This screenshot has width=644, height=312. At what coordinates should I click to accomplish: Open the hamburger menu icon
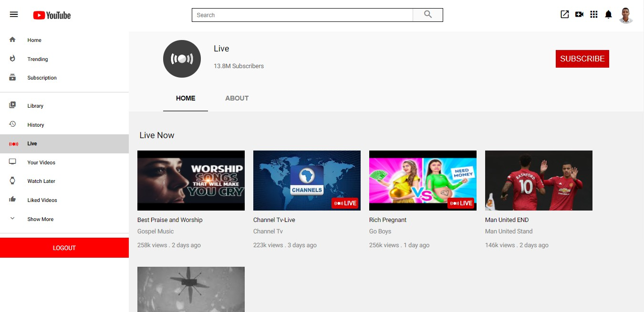click(x=14, y=15)
